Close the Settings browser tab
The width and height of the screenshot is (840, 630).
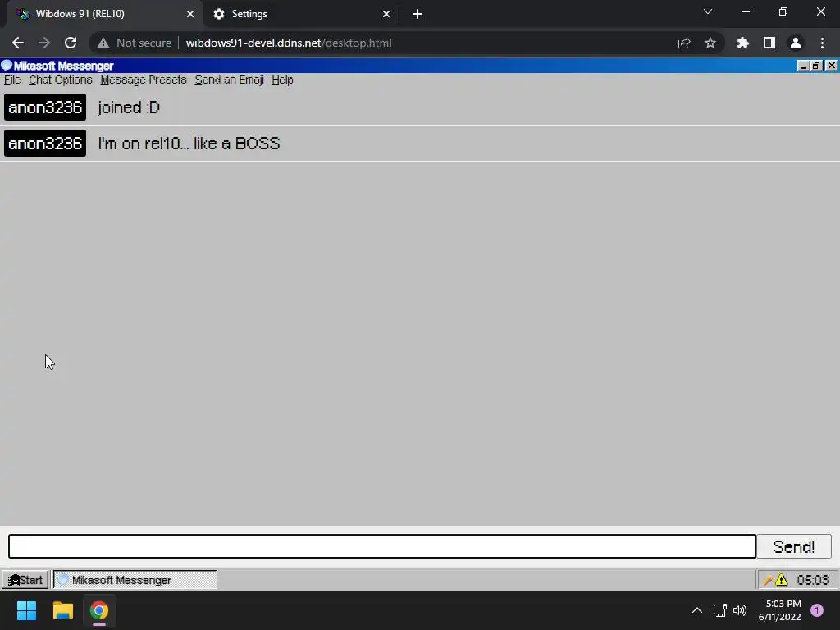point(386,14)
